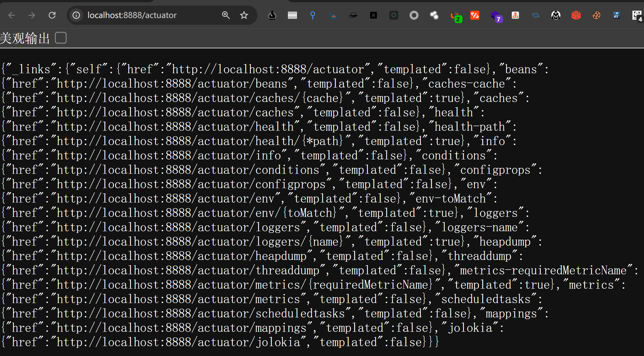Screen dimensions: 644x356
Task: Open site information icon in address bar
Action: point(76,15)
